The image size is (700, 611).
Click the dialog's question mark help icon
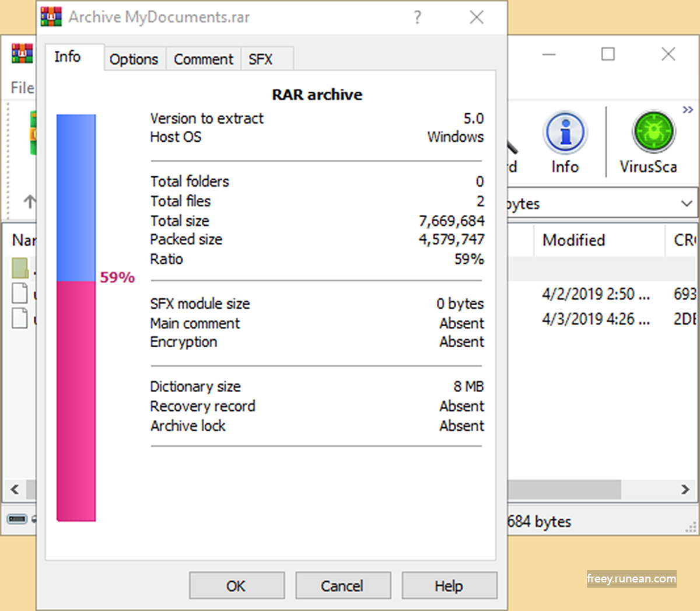coord(418,18)
